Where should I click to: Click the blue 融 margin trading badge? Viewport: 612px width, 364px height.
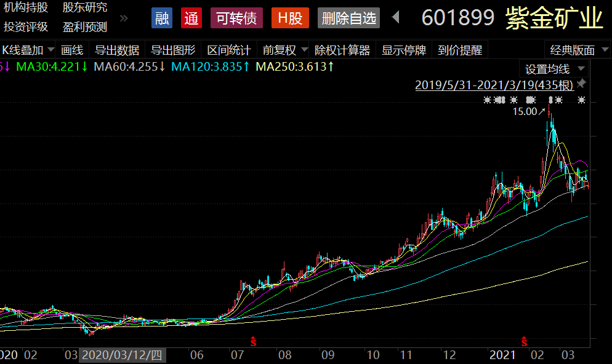162,18
